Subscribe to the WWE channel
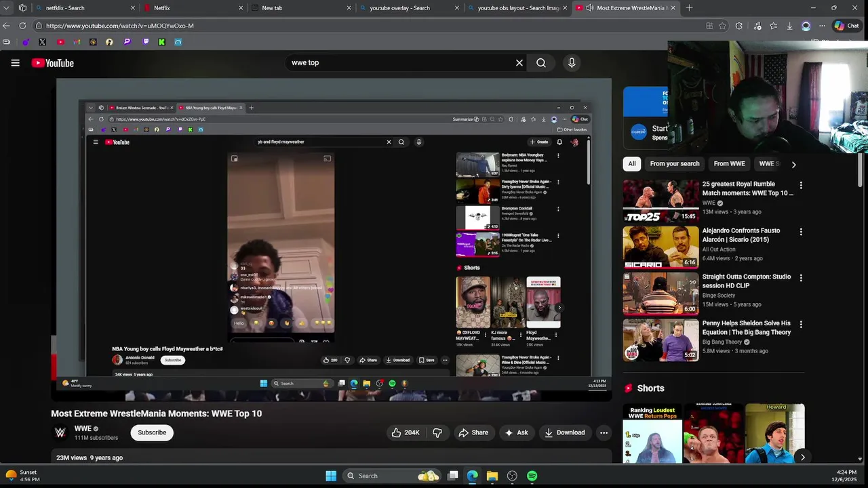Image resolution: width=868 pixels, height=488 pixels. coord(152,432)
